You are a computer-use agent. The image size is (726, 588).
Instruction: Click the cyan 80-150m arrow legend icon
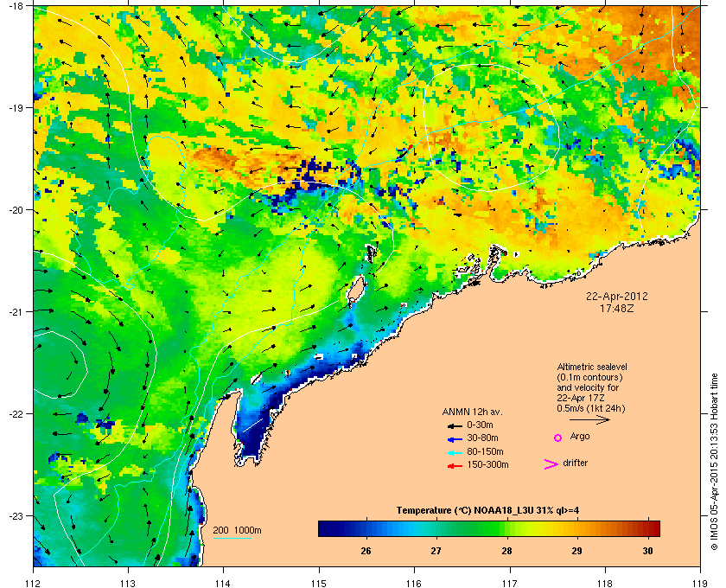455,452
